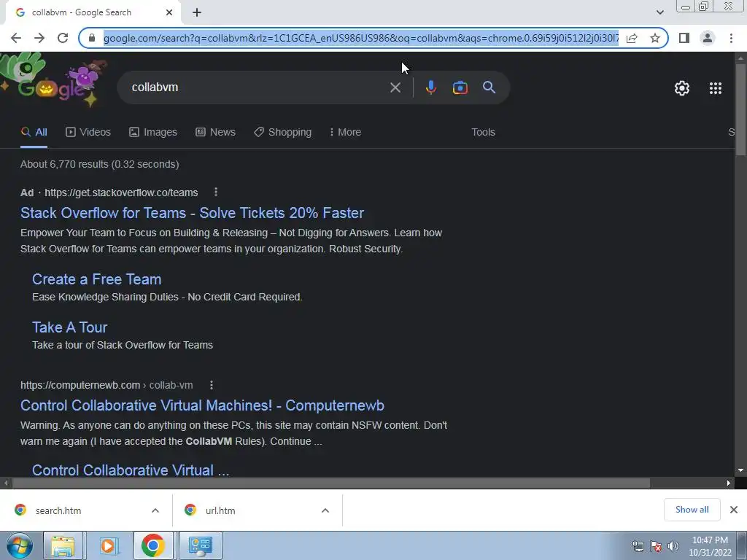
Task: Open the Google apps grid
Action: [x=716, y=88]
